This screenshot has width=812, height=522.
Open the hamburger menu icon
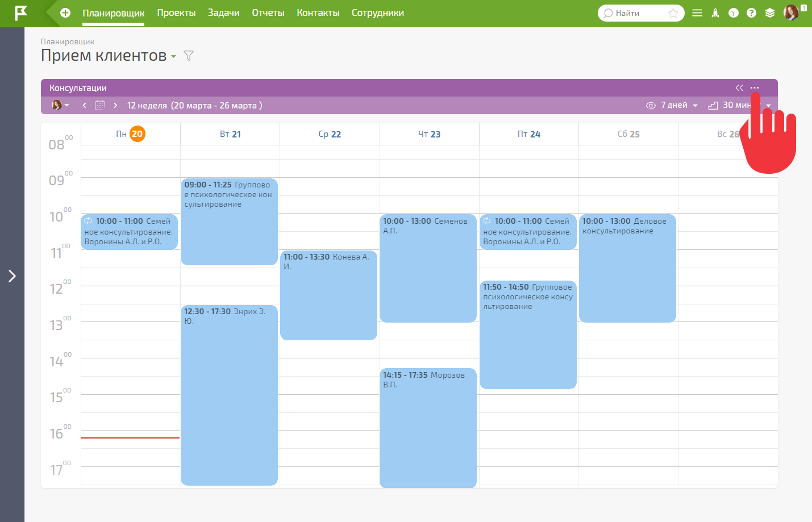pyautogui.click(x=697, y=13)
